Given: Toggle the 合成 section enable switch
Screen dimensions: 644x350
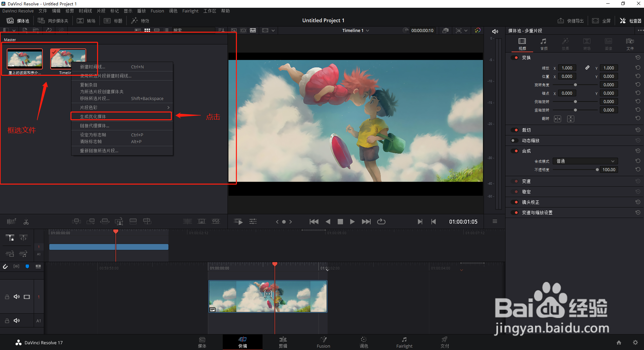Looking at the screenshot, I should click(x=515, y=151).
